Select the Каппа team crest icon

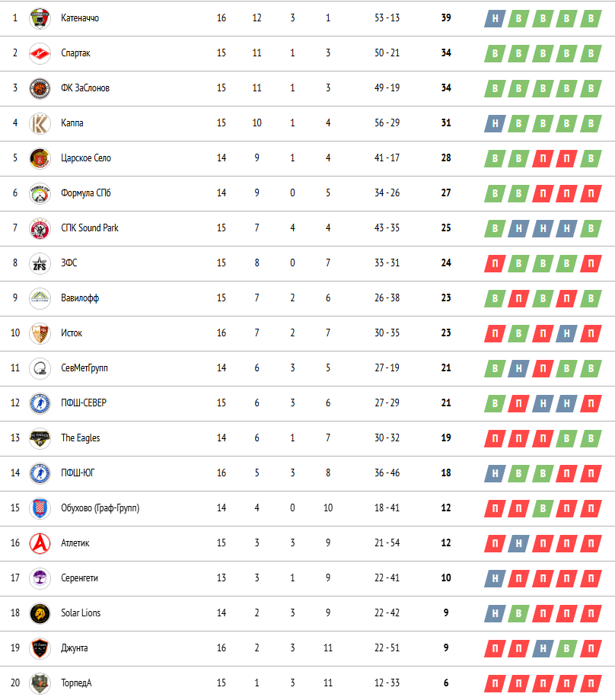tap(40, 123)
